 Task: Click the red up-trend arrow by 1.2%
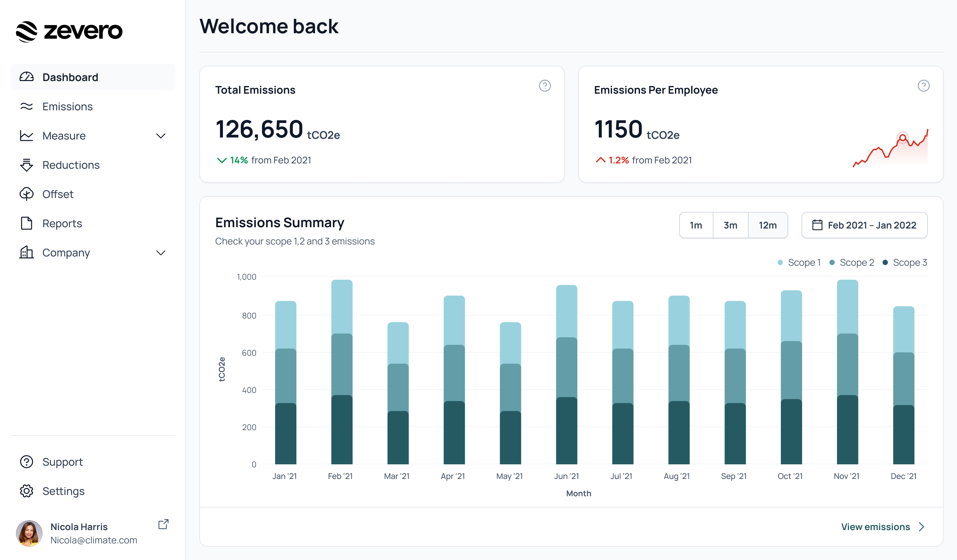[x=600, y=160]
